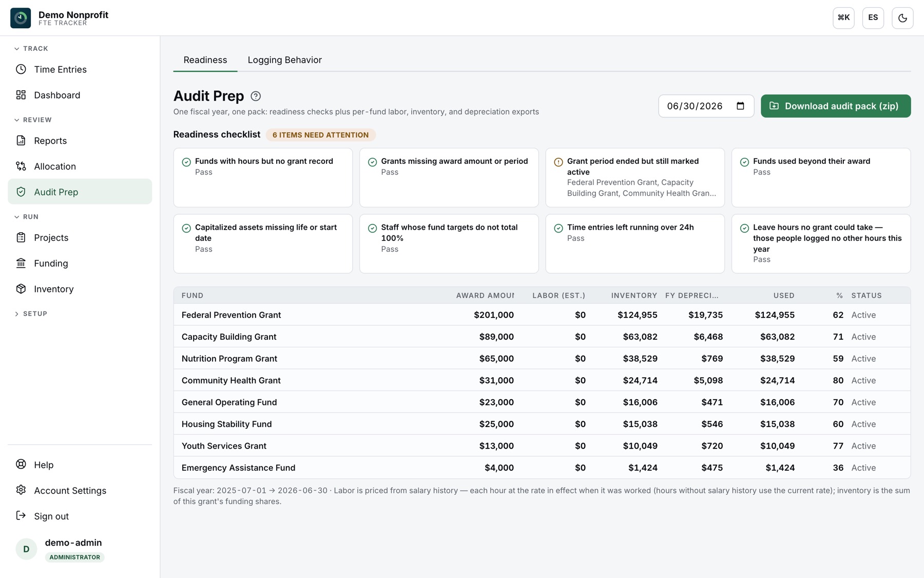The height and width of the screenshot is (578, 924).
Task: Click the Sign out arrow icon
Action: (x=21, y=516)
